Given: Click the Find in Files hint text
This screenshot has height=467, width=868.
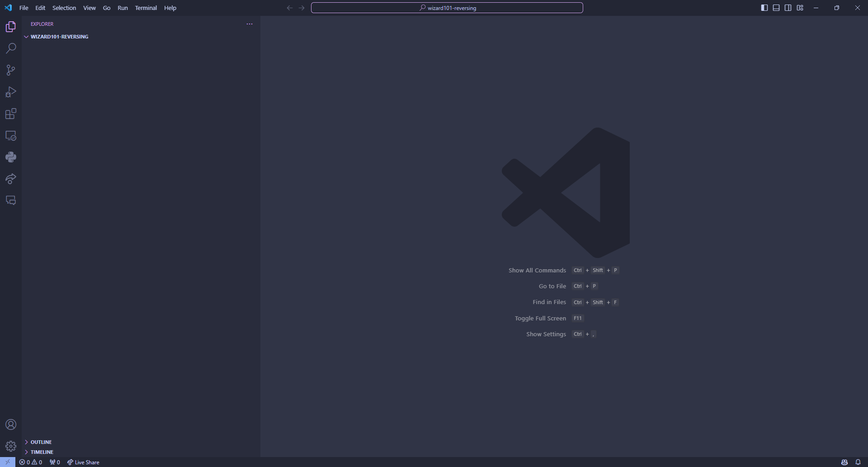Looking at the screenshot, I should (x=549, y=302).
